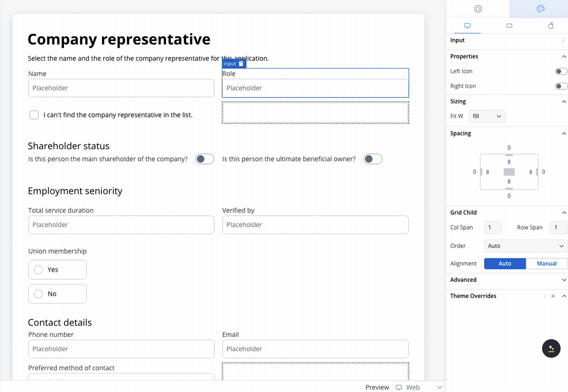Select the Shareholder status heading
The width and height of the screenshot is (568, 392).
point(69,146)
